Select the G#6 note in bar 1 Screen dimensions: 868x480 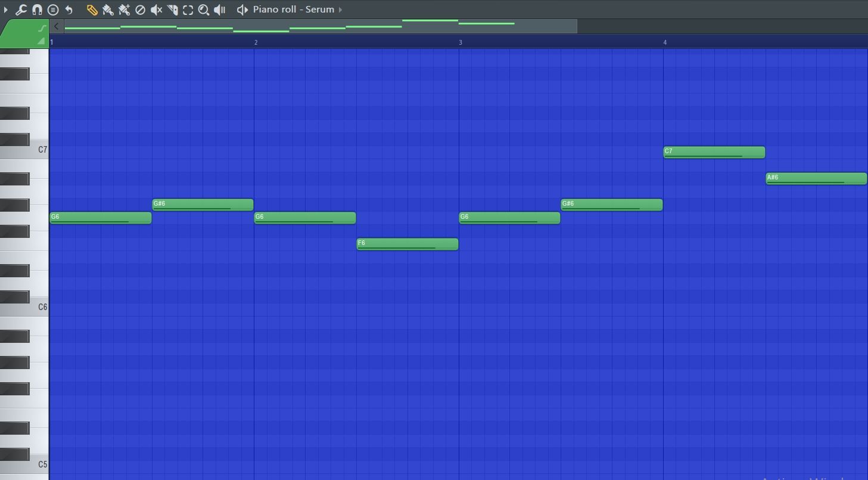(203, 205)
